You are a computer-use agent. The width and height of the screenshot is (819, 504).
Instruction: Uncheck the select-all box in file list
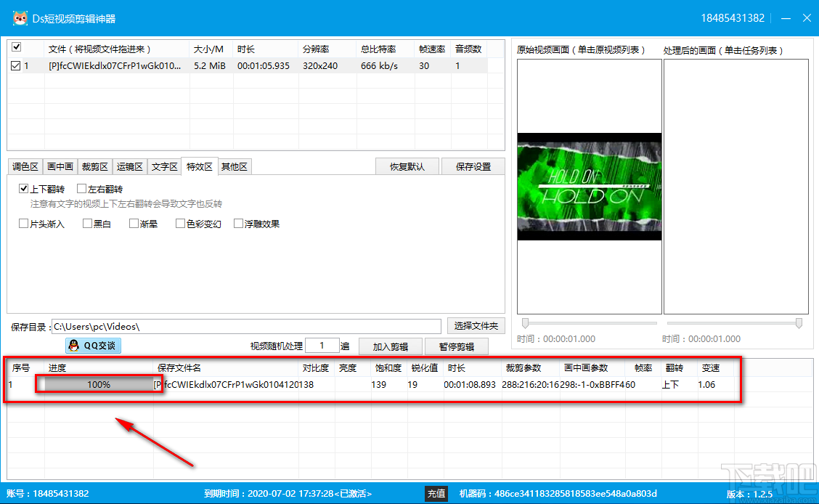(16, 46)
